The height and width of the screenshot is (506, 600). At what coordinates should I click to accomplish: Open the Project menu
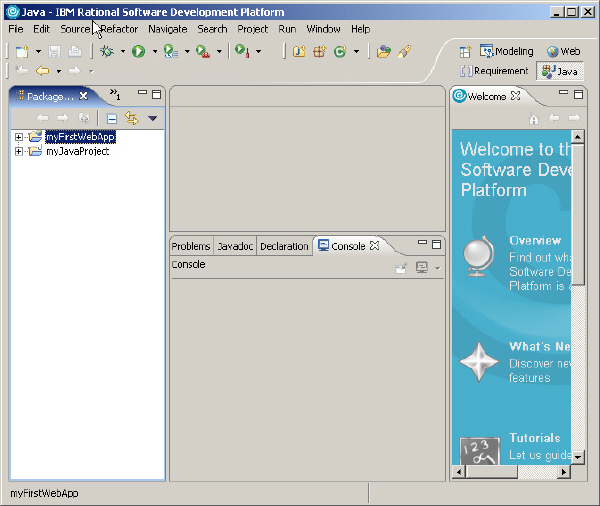(253, 29)
